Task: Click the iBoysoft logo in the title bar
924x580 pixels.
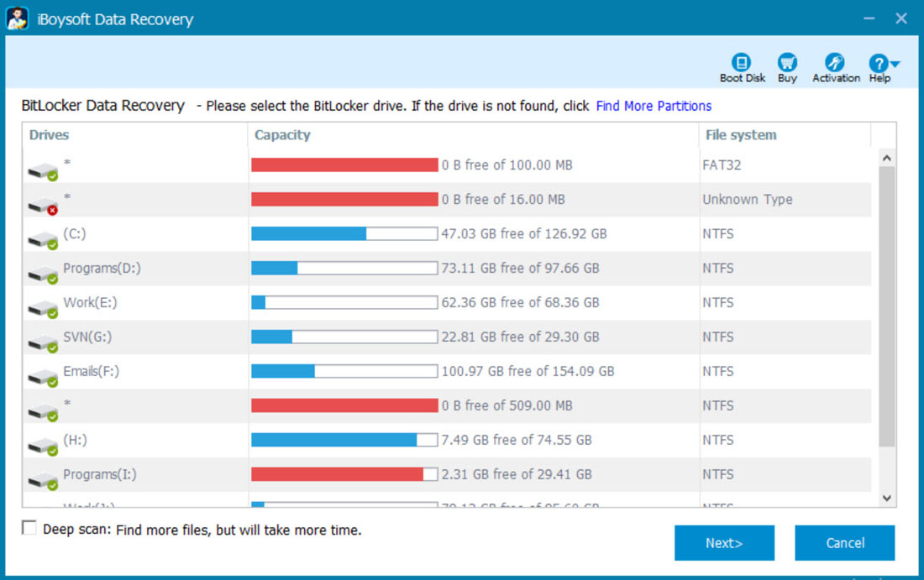Action: tap(18, 18)
